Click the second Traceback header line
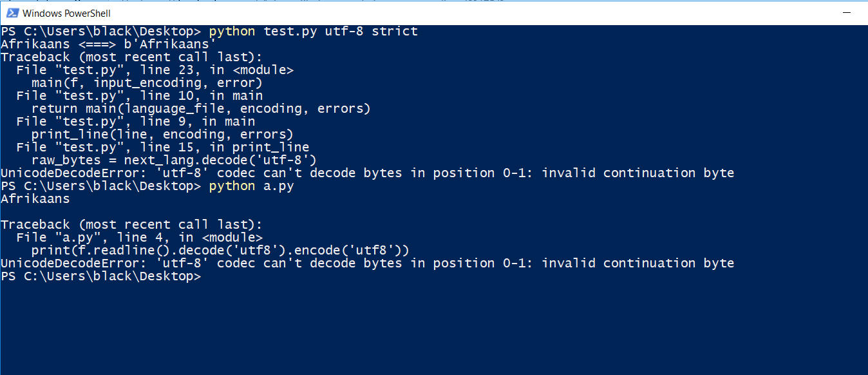This screenshot has width=868, height=375. tap(132, 224)
